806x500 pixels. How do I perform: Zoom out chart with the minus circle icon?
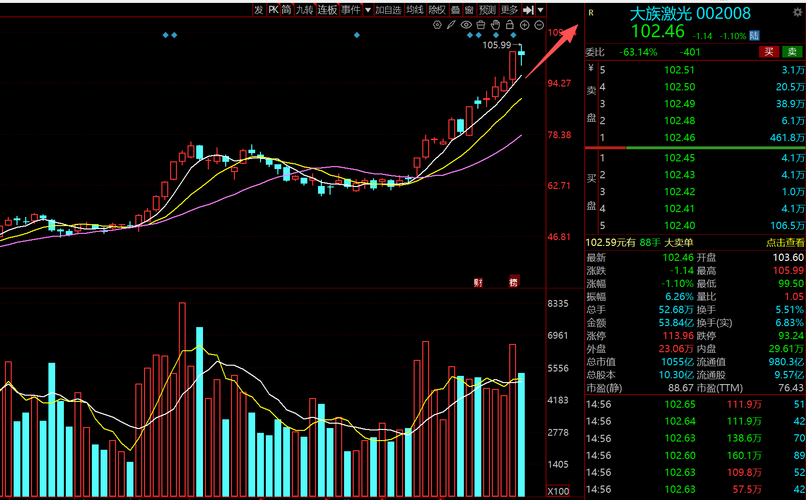(x=539, y=25)
